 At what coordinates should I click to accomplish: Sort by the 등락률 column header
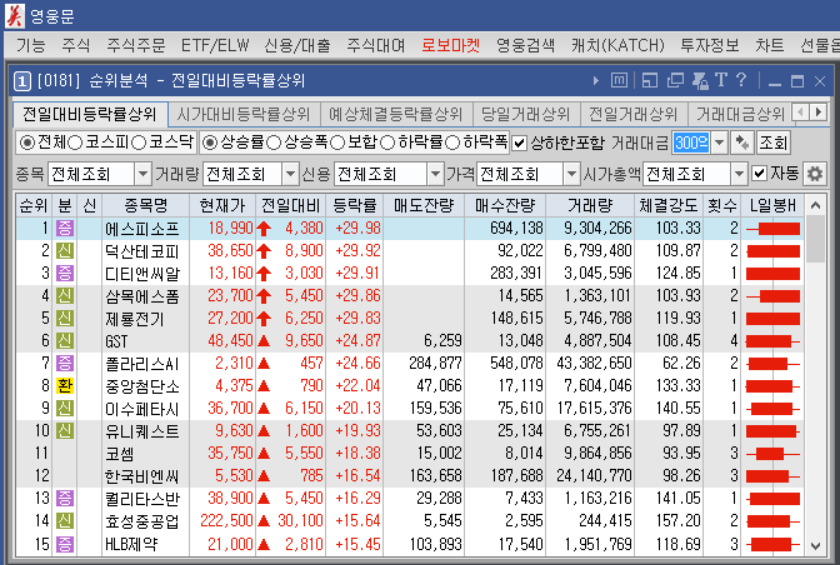pos(354,205)
